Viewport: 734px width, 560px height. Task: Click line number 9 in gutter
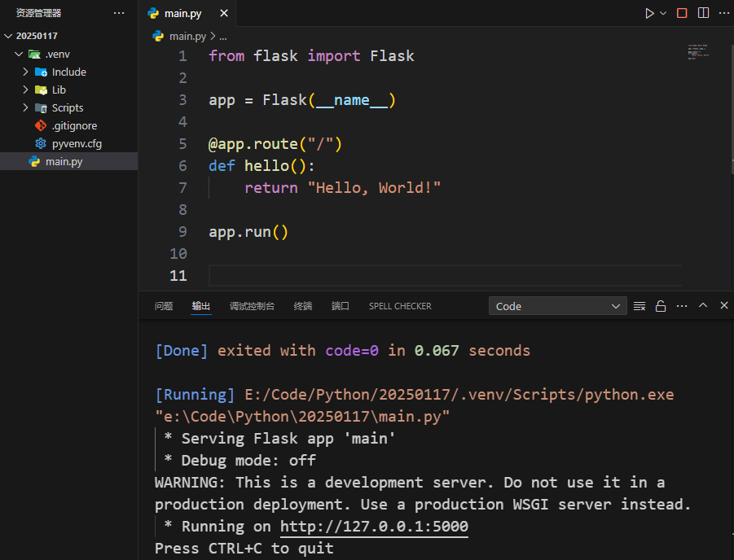coord(182,232)
